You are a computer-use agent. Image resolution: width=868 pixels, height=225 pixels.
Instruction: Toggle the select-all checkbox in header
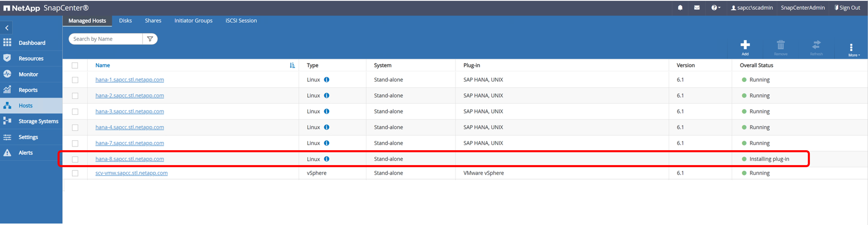click(x=75, y=65)
